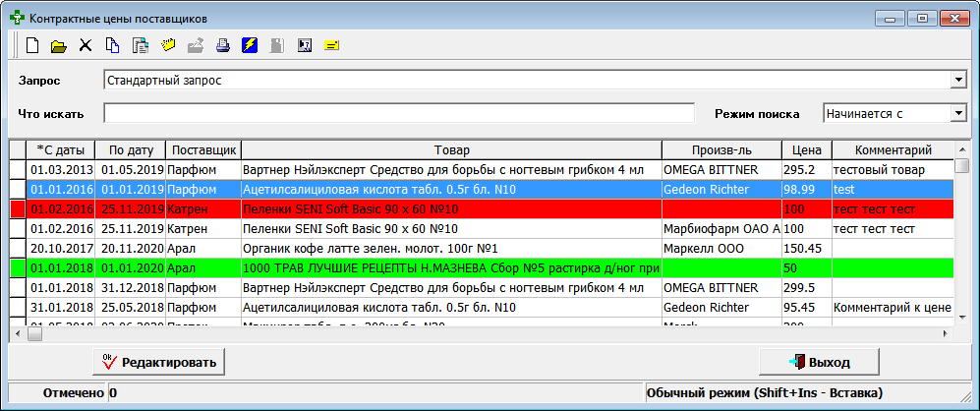The image size is (980, 411).
Task: Click the greyed-out save disk icon
Action: pos(277,45)
